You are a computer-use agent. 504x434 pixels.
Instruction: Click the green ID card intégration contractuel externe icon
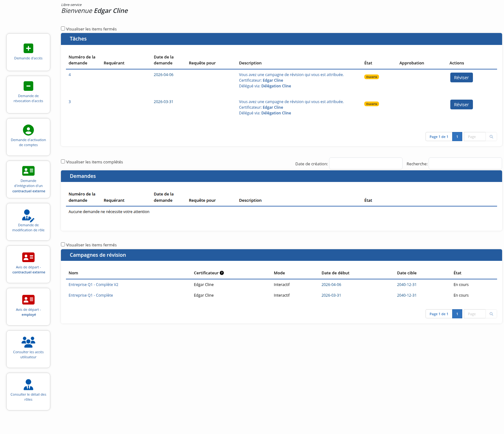28,171
